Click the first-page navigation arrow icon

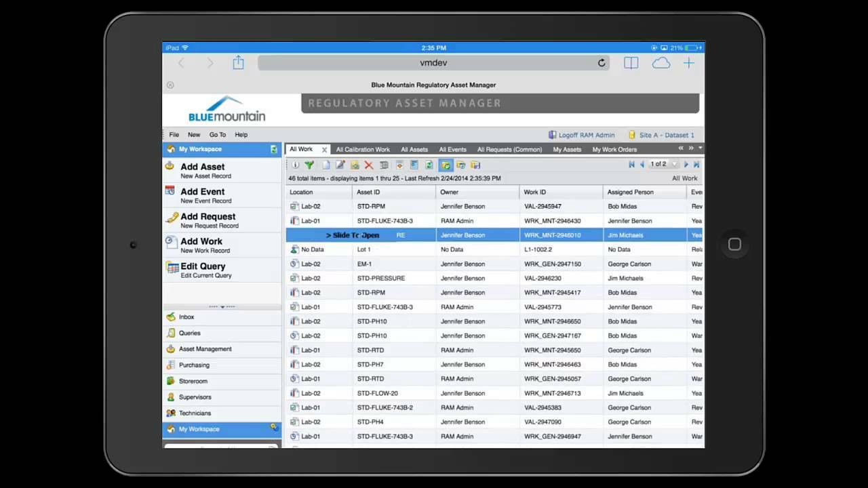click(x=631, y=164)
